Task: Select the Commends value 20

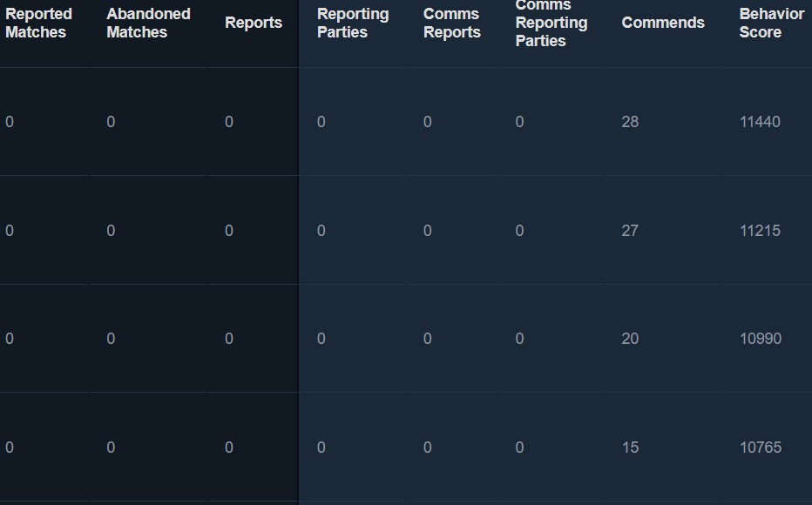Action: coord(630,339)
